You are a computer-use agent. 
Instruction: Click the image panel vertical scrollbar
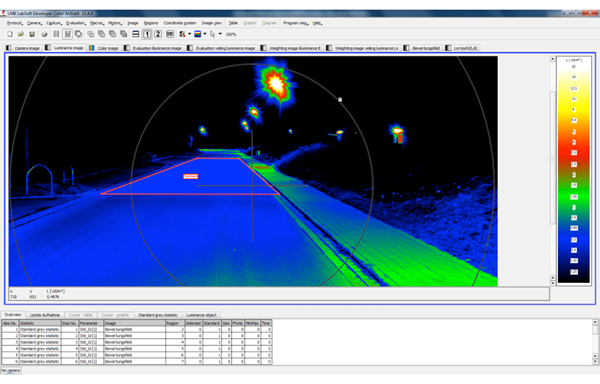point(553,171)
